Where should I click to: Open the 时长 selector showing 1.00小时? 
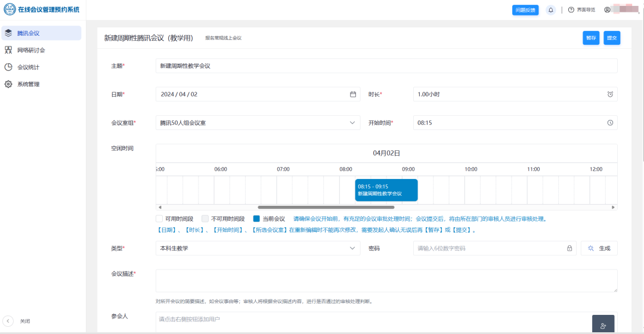pyautogui.click(x=515, y=94)
